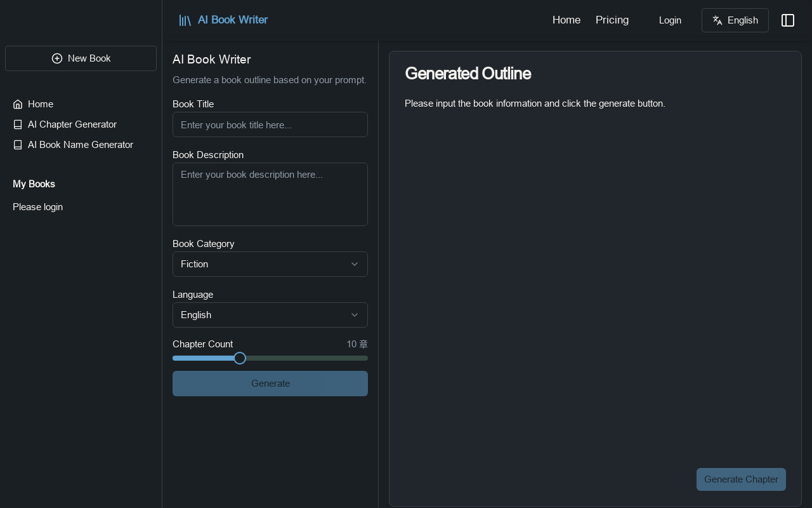Click the Home house icon in sidebar
Screen dimensions: 812x508
click(x=18, y=104)
